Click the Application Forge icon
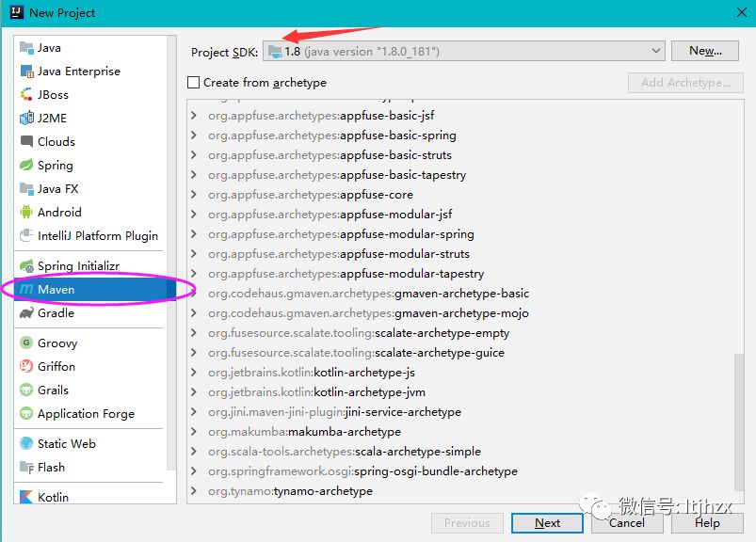The height and width of the screenshot is (542, 756). (26, 413)
